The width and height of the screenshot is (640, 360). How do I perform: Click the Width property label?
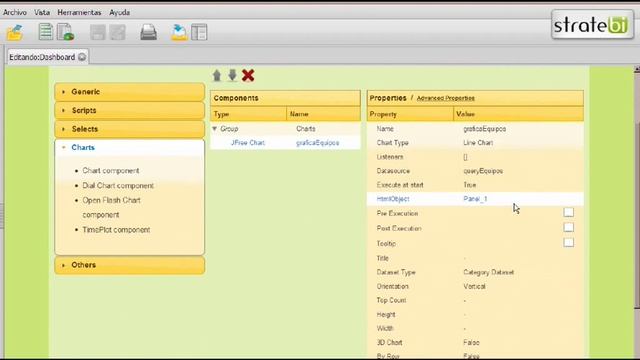click(x=385, y=329)
